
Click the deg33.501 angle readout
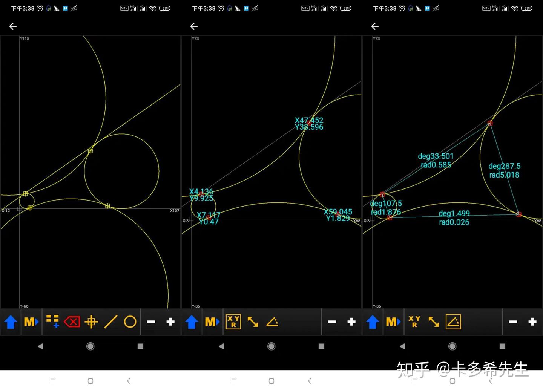(x=436, y=156)
